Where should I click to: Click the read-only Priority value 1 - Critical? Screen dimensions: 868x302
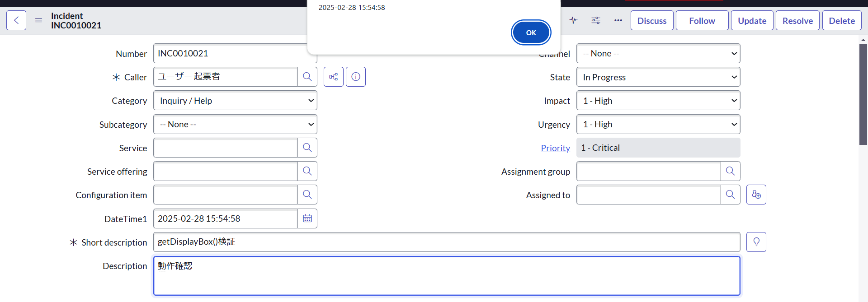click(658, 148)
